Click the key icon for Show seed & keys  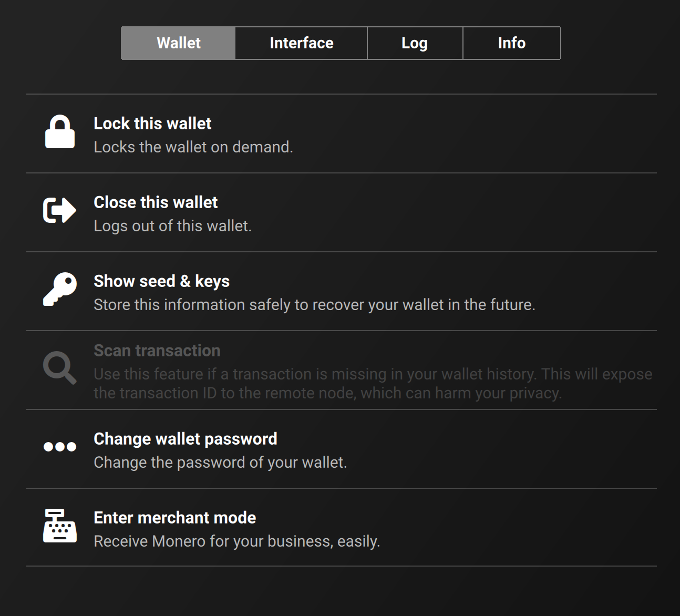[59, 290]
